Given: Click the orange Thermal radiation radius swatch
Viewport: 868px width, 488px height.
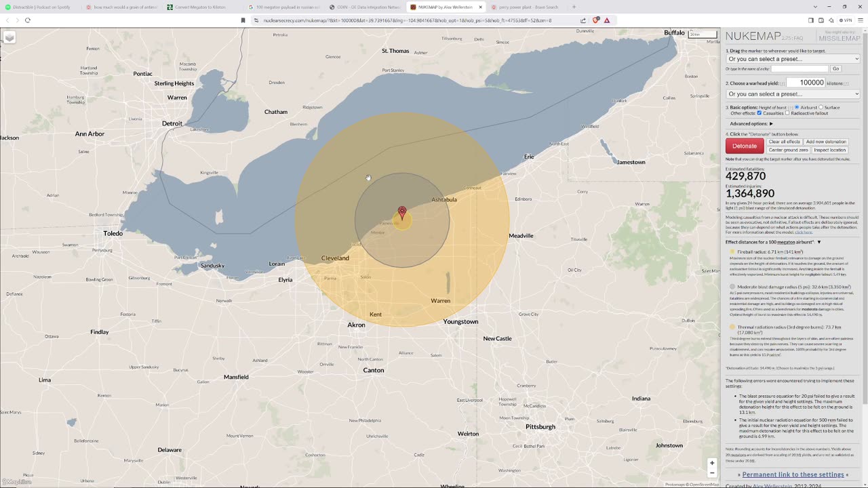Looking at the screenshot, I should (732, 327).
